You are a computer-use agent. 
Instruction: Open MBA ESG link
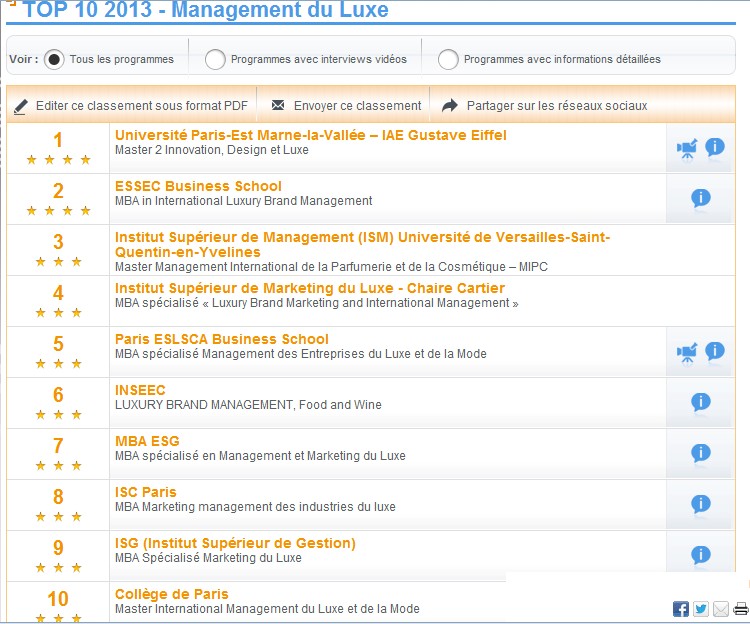(147, 441)
